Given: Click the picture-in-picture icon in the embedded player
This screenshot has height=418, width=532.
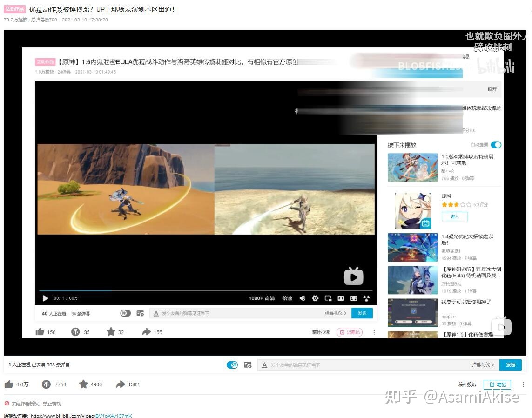Looking at the screenshot, I should [328, 298].
